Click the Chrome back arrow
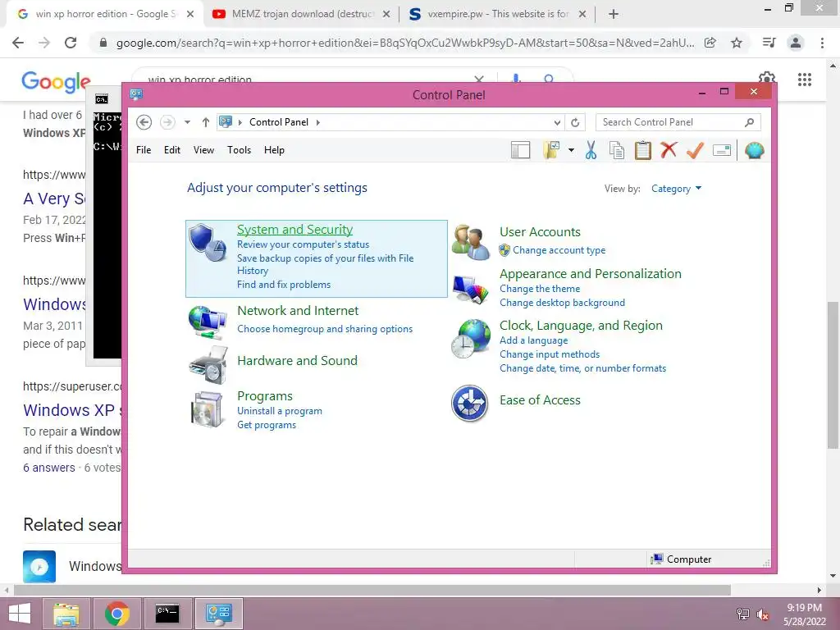840x630 pixels. pyautogui.click(x=18, y=43)
